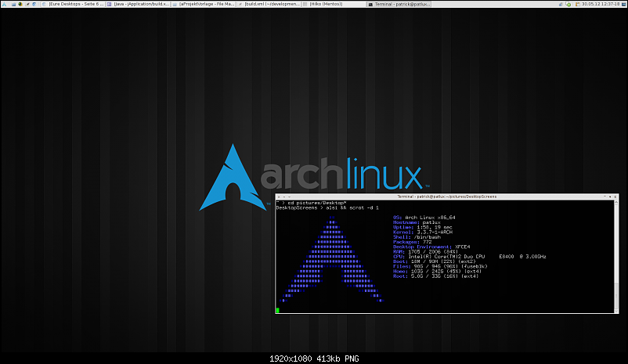Switch to Eure Desktops browser window
Screen dimensions: 628x364
click(73, 4)
